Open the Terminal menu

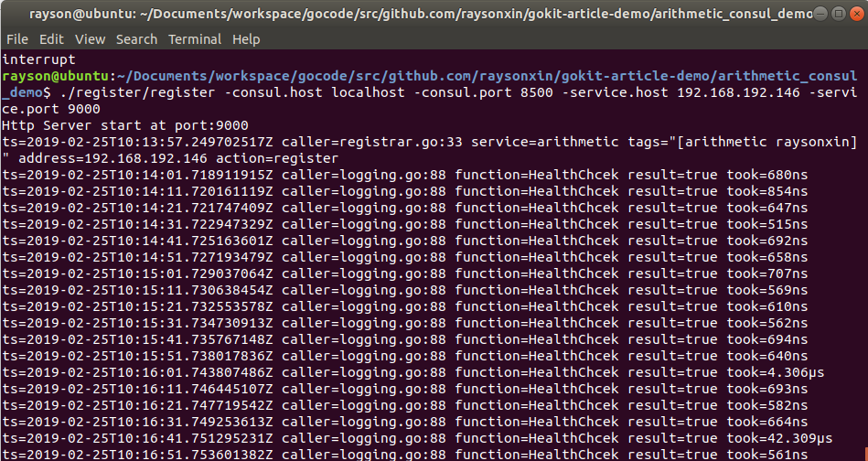pyautogui.click(x=195, y=39)
